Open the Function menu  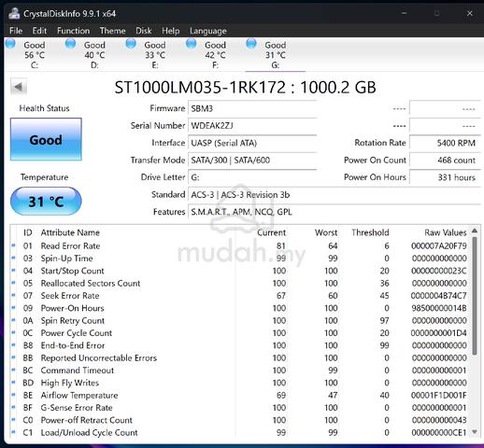(x=73, y=31)
